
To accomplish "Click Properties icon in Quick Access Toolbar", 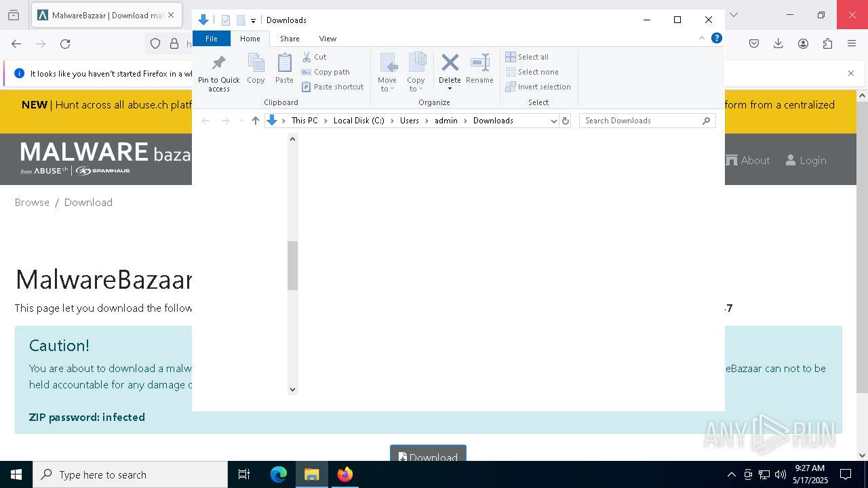I will (226, 20).
